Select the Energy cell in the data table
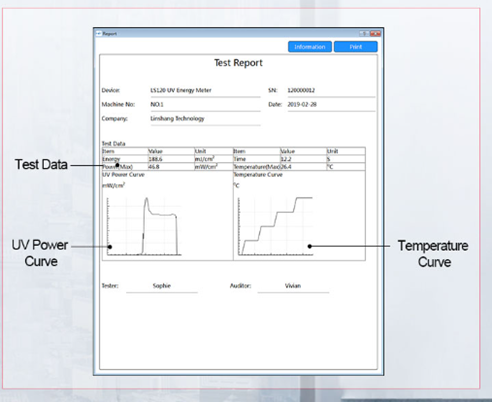 [x=125, y=159]
